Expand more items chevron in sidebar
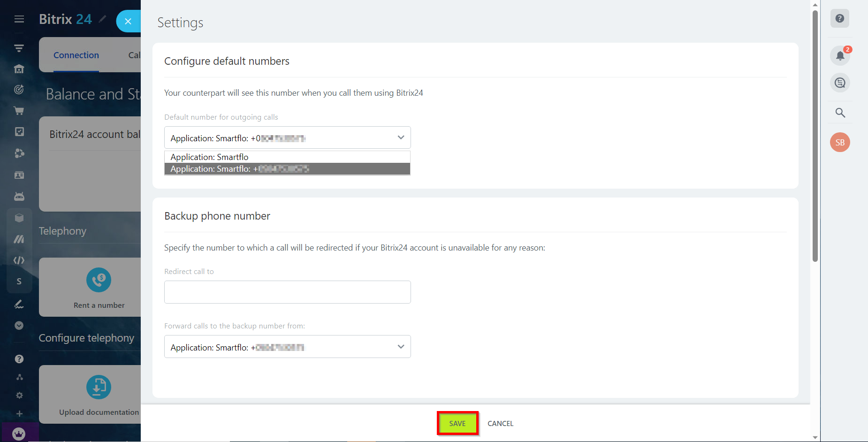Viewport: 868px width, 442px height. coord(19,326)
